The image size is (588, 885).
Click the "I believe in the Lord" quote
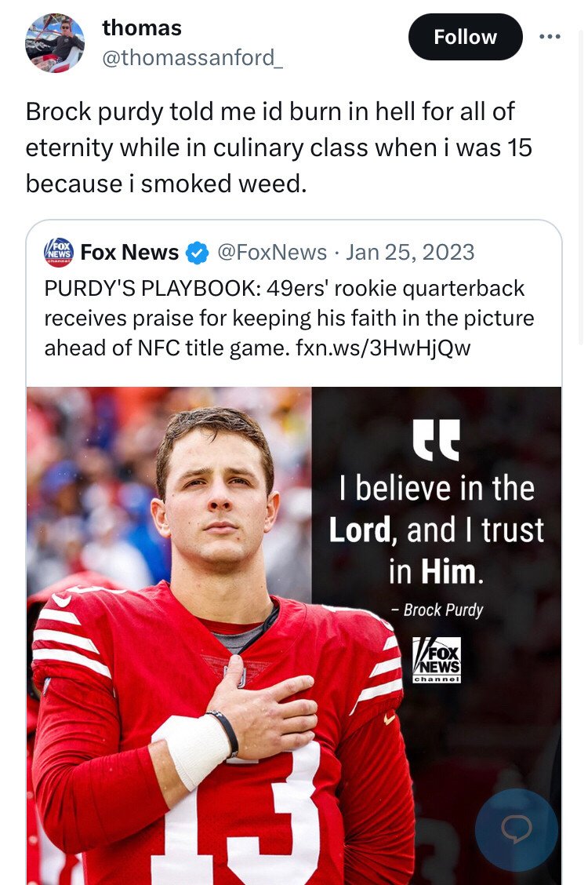tap(436, 530)
